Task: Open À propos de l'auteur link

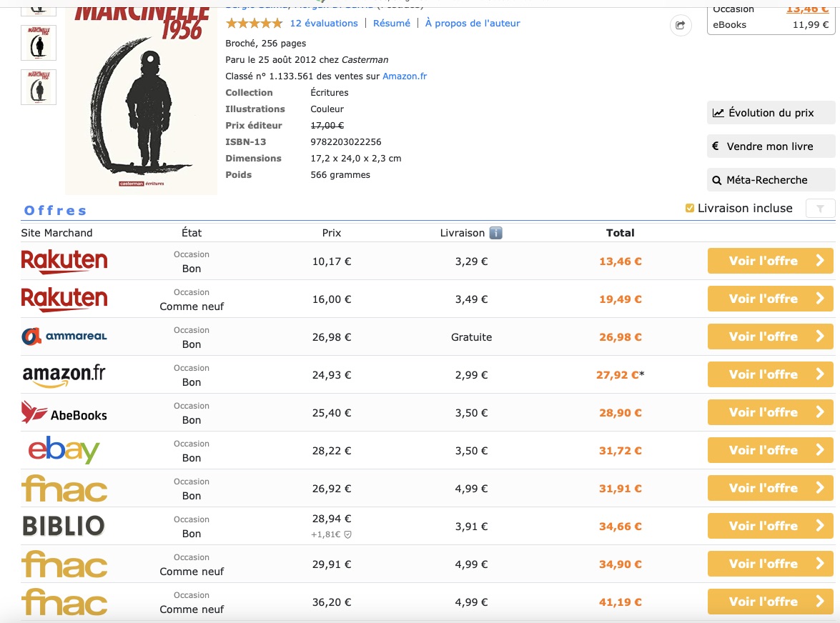Action: [473, 24]
